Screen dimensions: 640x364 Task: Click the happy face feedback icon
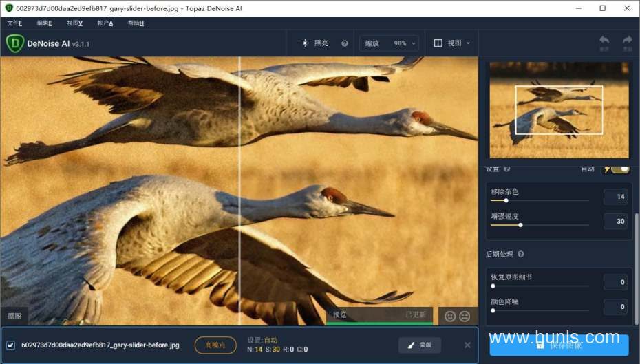pos(450,317)
